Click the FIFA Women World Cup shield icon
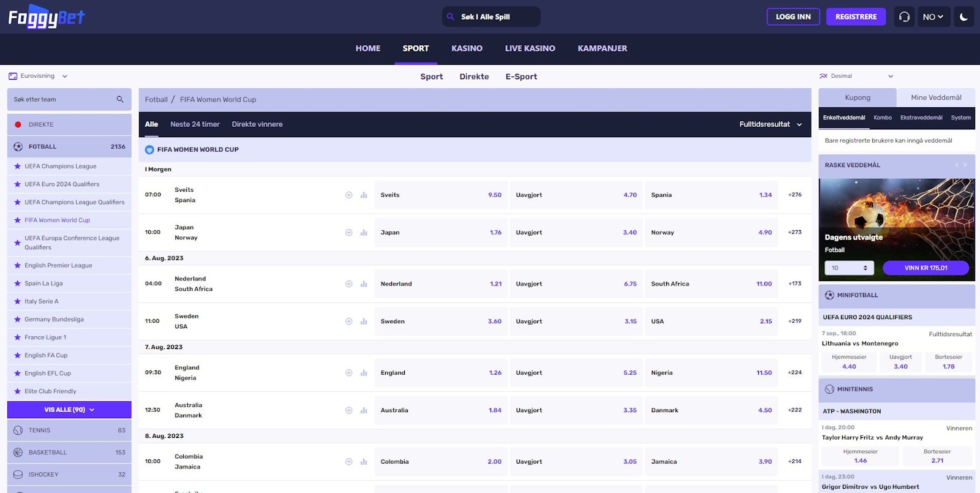This screenshot has height=493, width=980. pyautogui.click(x=149, y=149)
